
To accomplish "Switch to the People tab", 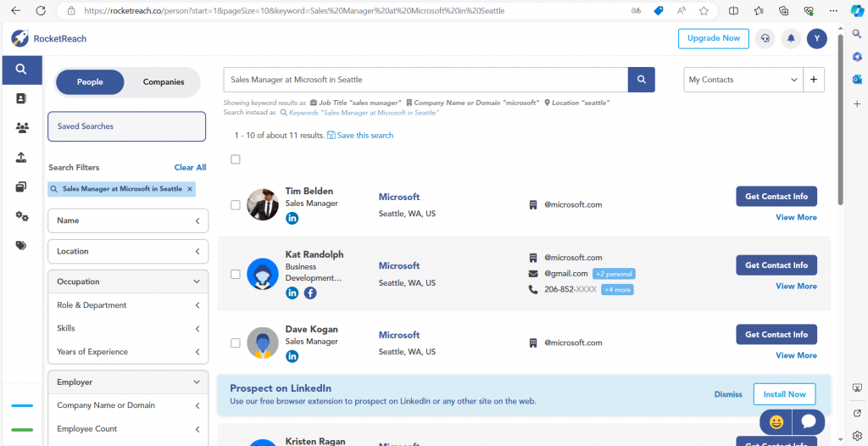I will [90, 82].
